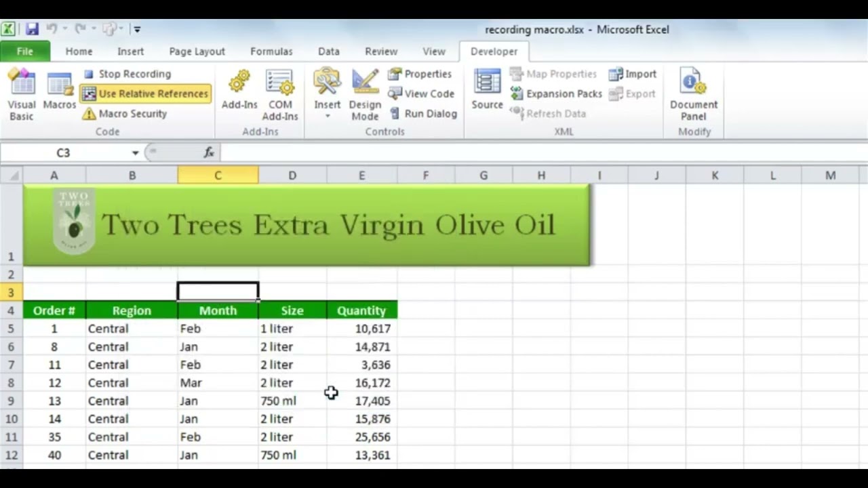The image size is (868, 488).
Task: Click Import XML data
Action: click(x=633, y=74)
